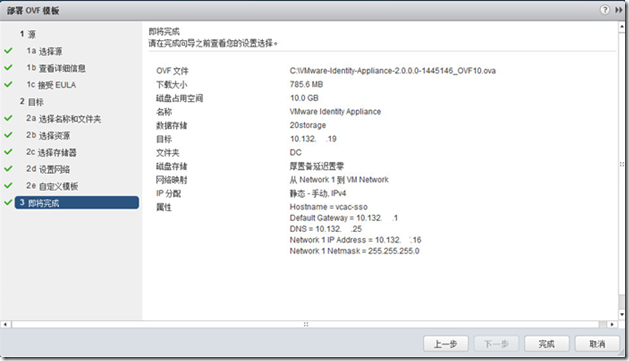Viewport: 629px width, 361px height.
Task: Click the Network 1 Netmask property line
Action: (354, 251)
